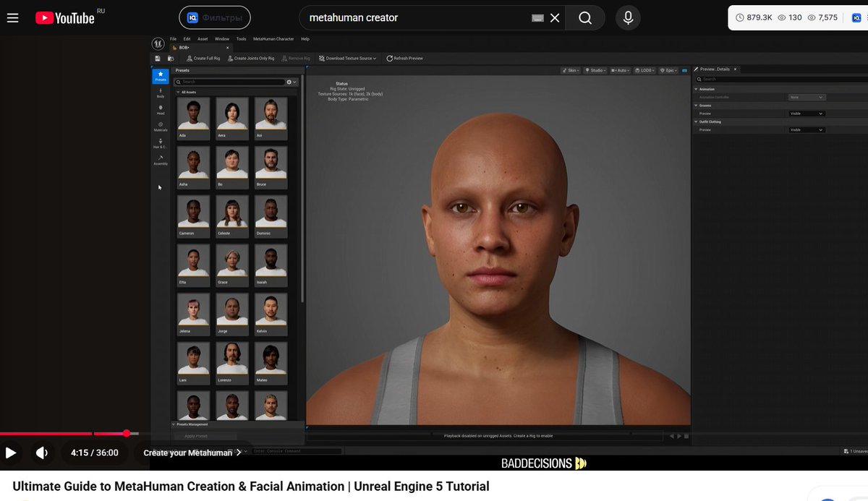The image size is (868, 501).
Task: Open the Auto camera dropdown
Action: pyautogui.click(x=621, y=70)
